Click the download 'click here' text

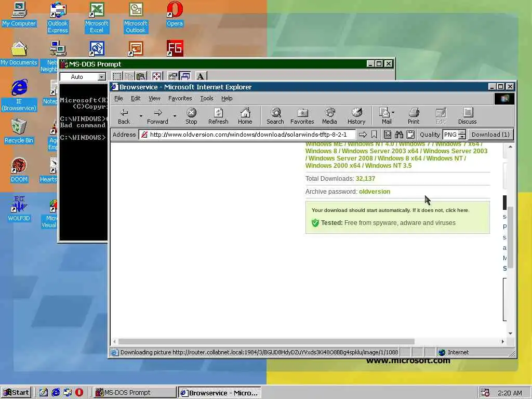point(457,210)
